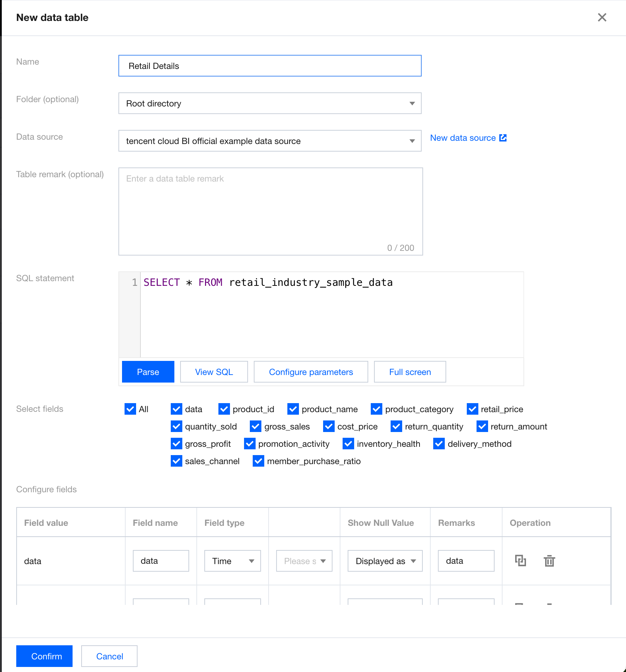The image size is (626, 672).
Task: Toggle the delivery_method checkbox
Action: pos(439,444)
